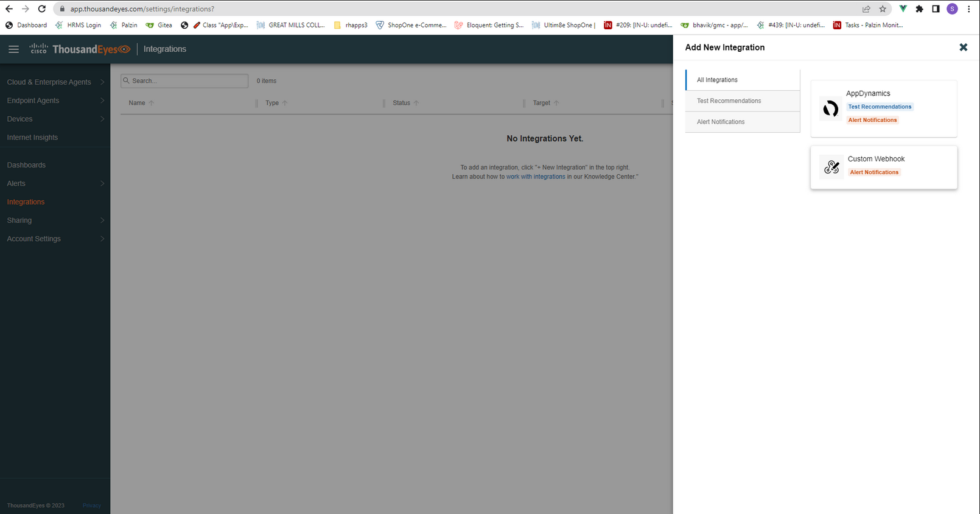The height and width of the screenshot is (514, 980).
Task: Close the Add New Integration panel
Action: [x=963, y=48]
